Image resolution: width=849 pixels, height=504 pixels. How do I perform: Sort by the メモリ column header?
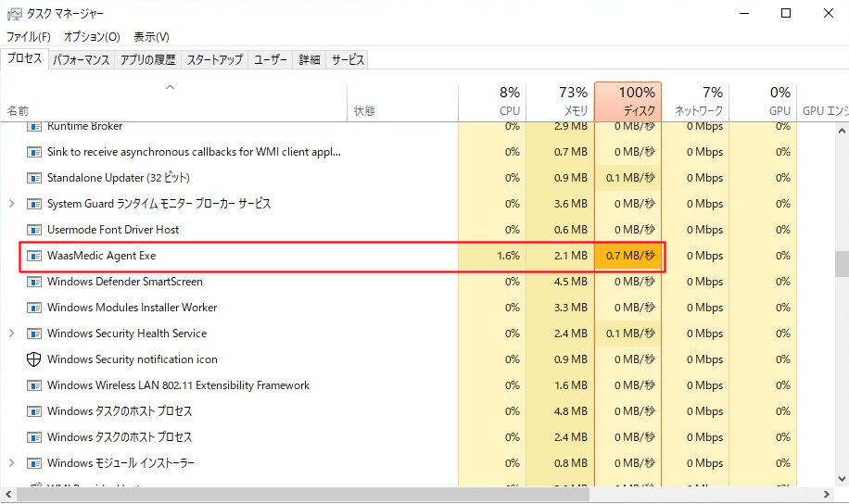(x=560, y=102)
